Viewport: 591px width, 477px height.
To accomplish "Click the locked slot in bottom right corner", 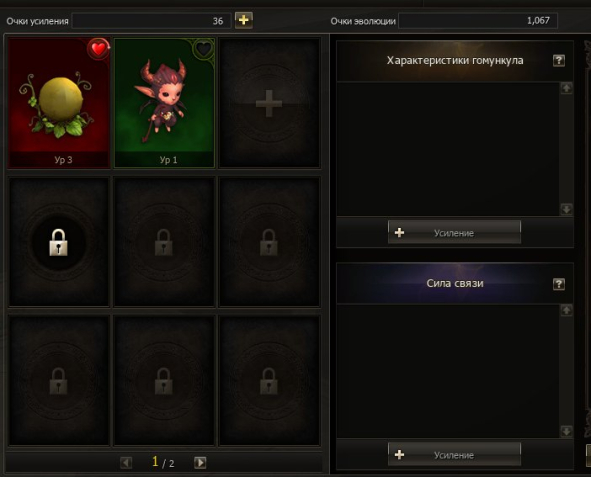I will [x=269, y=381].
